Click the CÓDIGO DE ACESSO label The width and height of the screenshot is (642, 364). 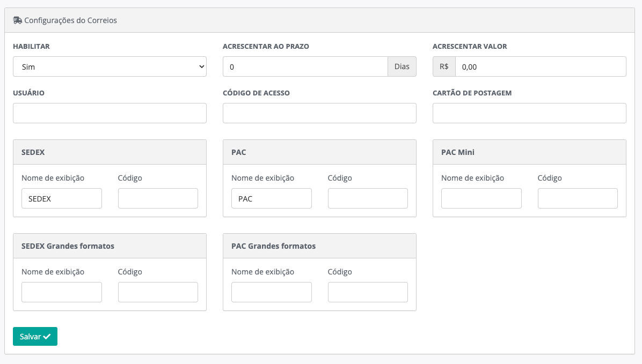click(256, 93)
